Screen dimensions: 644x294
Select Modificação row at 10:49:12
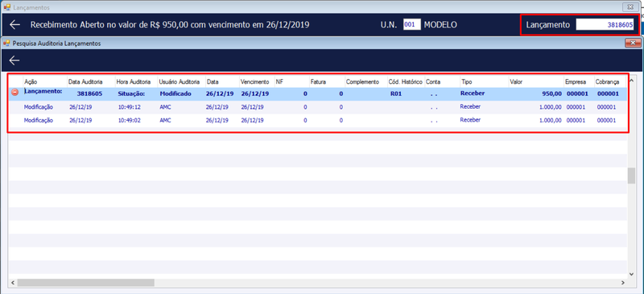coord(318,107)
